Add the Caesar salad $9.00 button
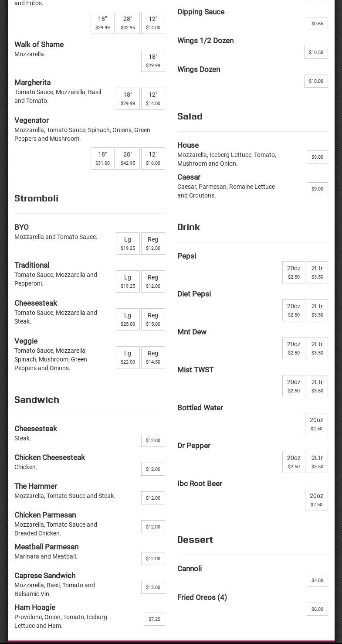The height and width of the screenshot is (644, 342). click(x=317, y=189)
